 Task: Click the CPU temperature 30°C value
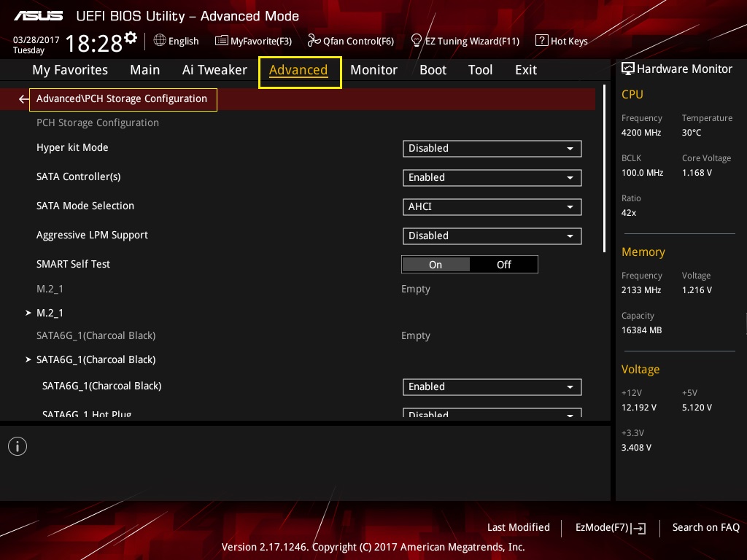pos(692,133)
